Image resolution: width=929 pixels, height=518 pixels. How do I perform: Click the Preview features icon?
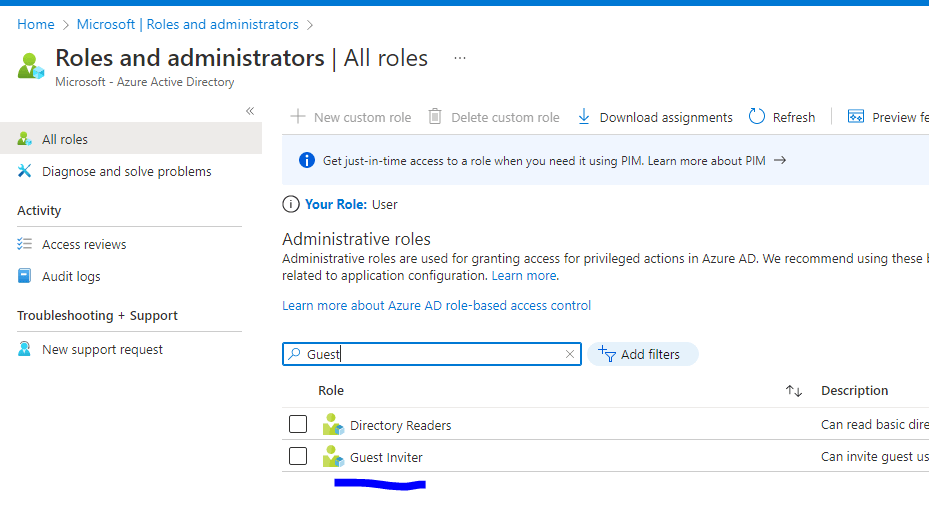[856, 116]
